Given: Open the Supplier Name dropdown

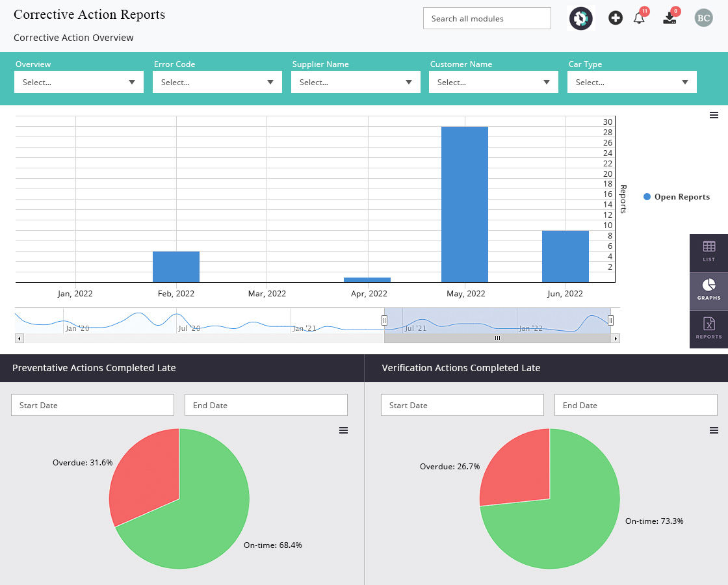Looking at the screenshot, I should (x=356, y=82).
